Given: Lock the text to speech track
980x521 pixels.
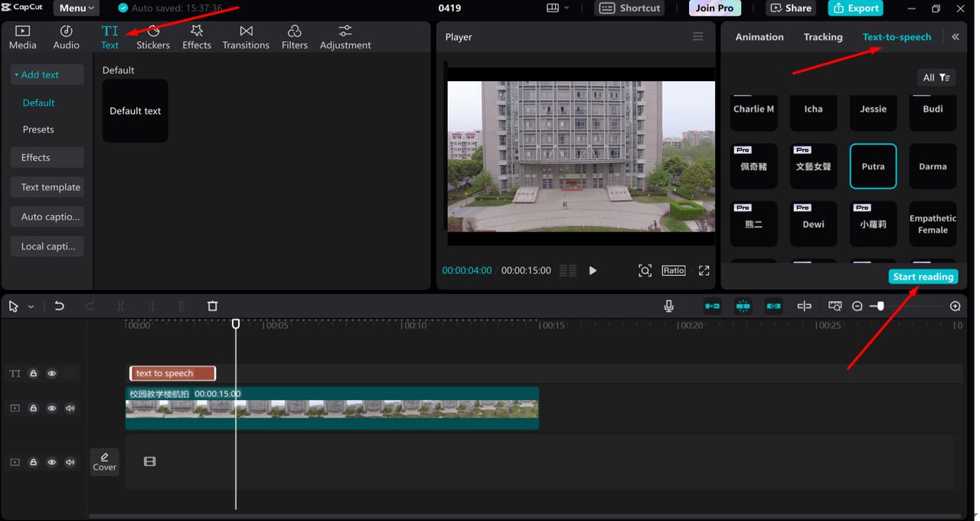Looking at the screenshot, I should coord(34,373).
